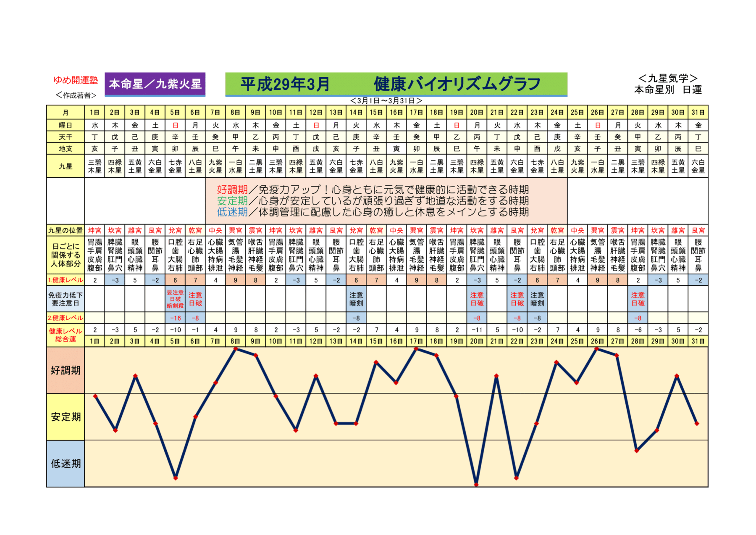
Task: Select the 免疫力低下要注意日 row header
Action: 66,299
